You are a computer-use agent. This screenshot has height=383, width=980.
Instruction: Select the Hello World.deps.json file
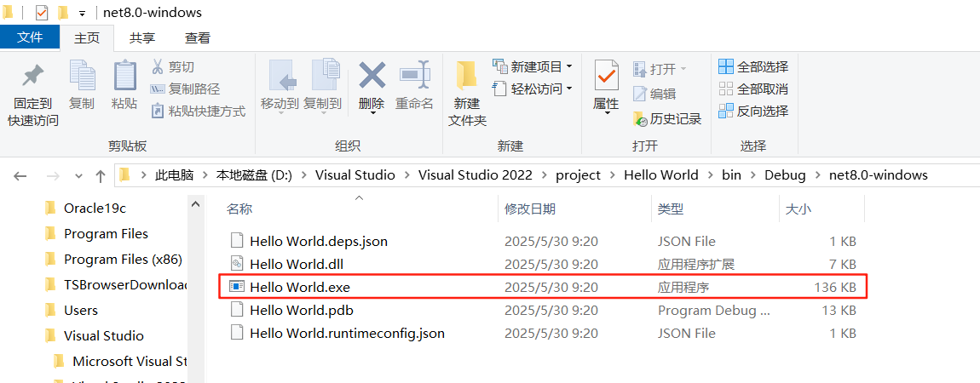coord(318,241)
